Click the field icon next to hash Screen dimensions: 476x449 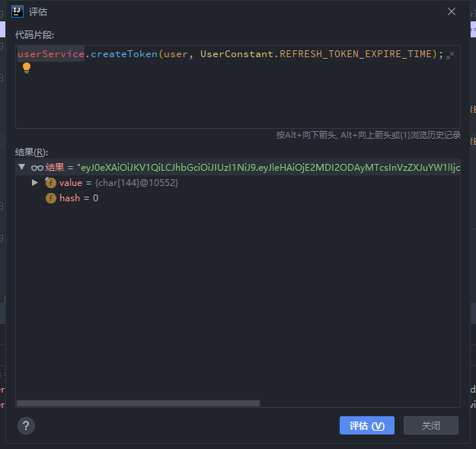(51, 198)
